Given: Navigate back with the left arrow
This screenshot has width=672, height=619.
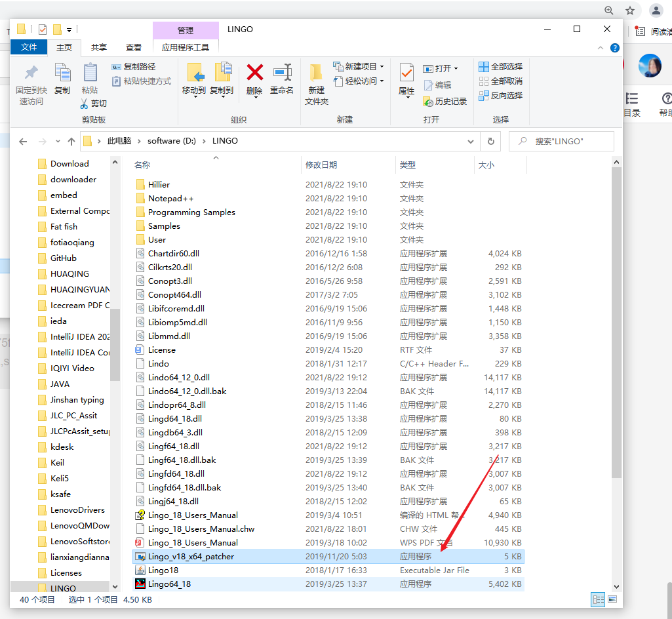Looking at the screenshot, I should [23, 141].
